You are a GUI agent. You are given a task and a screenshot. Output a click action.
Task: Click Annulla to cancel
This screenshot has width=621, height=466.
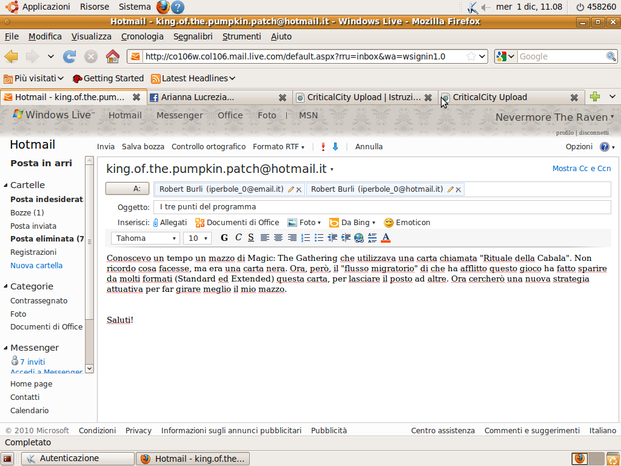pos(369,147)
